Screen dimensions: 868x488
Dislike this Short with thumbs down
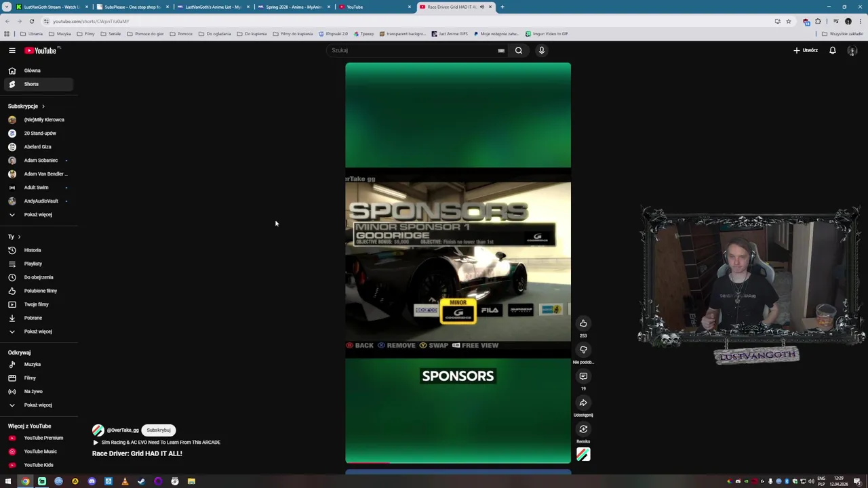tap(583, 350)
